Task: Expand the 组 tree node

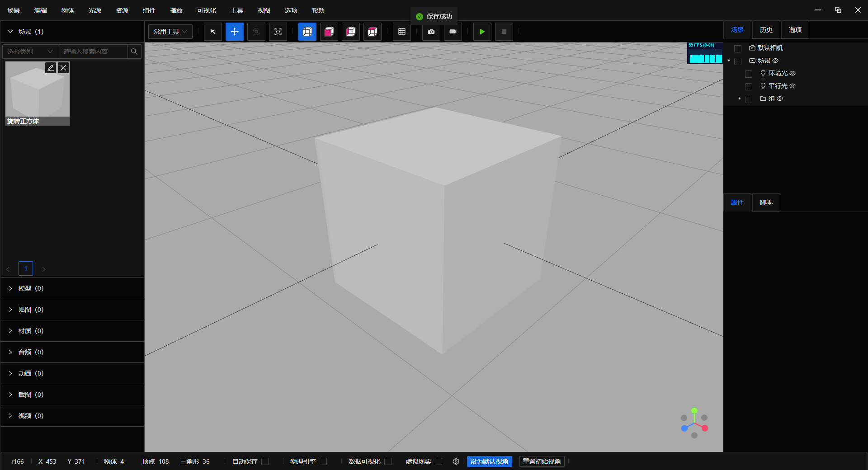Action: 739,99
